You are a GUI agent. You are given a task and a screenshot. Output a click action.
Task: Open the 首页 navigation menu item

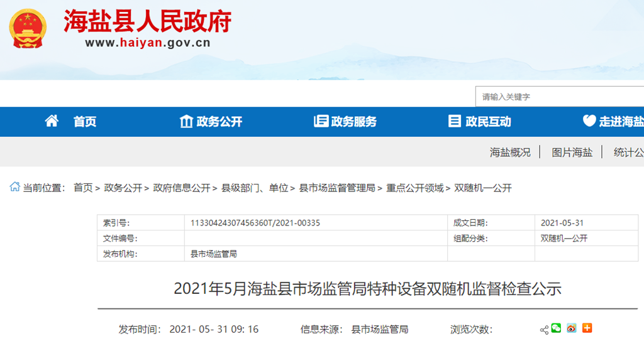click(85, 121)
